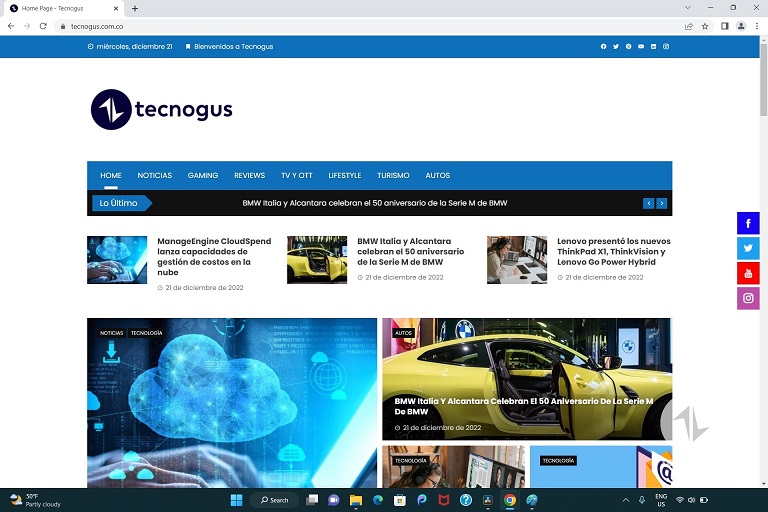The width and height of the screenshot is (768, 512).
Task: Open Microsoft Store from the taskbar
Action: [400, 500]
